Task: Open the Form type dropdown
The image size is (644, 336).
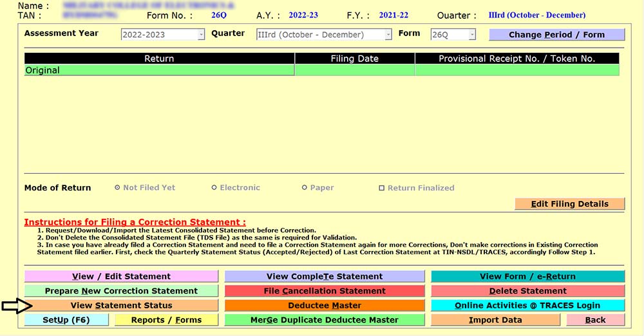Action: [x=472, y=35]
